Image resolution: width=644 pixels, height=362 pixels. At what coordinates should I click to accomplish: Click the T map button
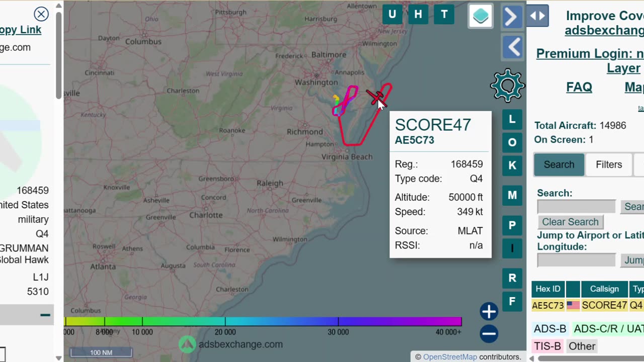pos(444,15)
